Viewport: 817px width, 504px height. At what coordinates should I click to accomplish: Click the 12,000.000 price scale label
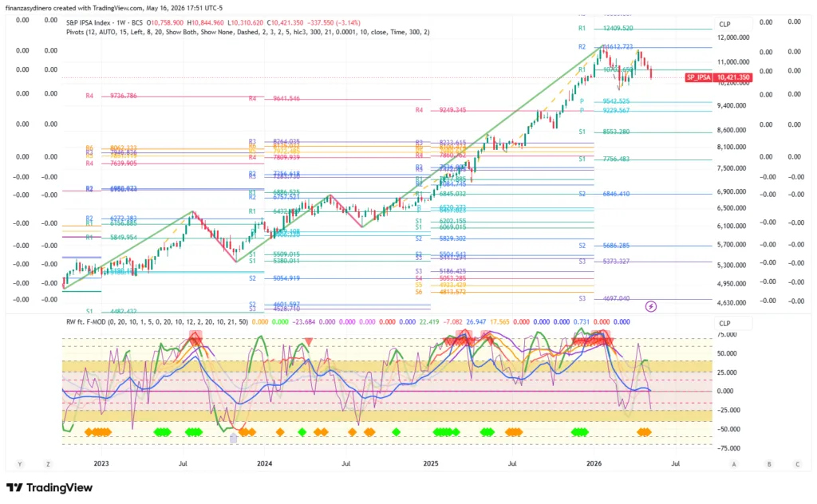[733, 38]
